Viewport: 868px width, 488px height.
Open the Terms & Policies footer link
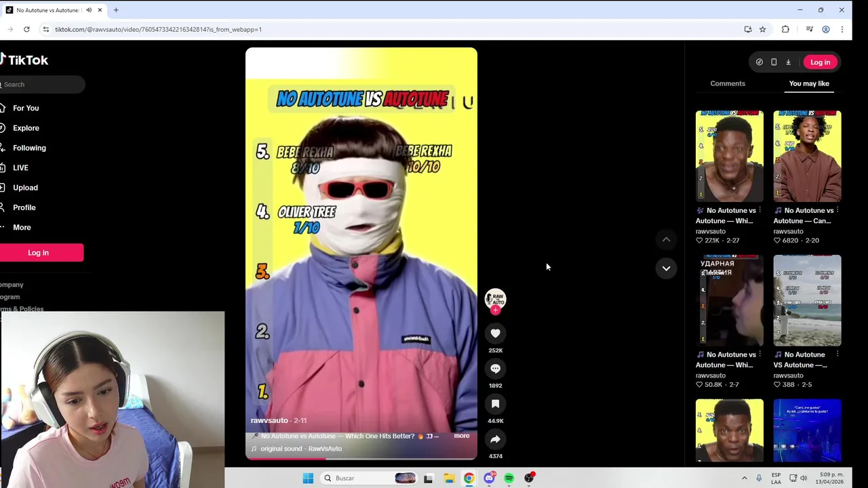[22, 308]
